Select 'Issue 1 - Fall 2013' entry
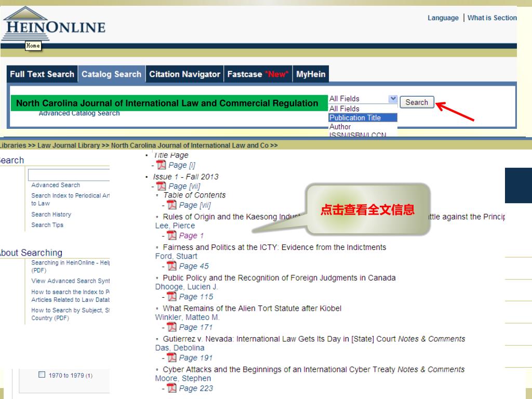Viewport: 532px width, 399px height. tap(185, 177)
